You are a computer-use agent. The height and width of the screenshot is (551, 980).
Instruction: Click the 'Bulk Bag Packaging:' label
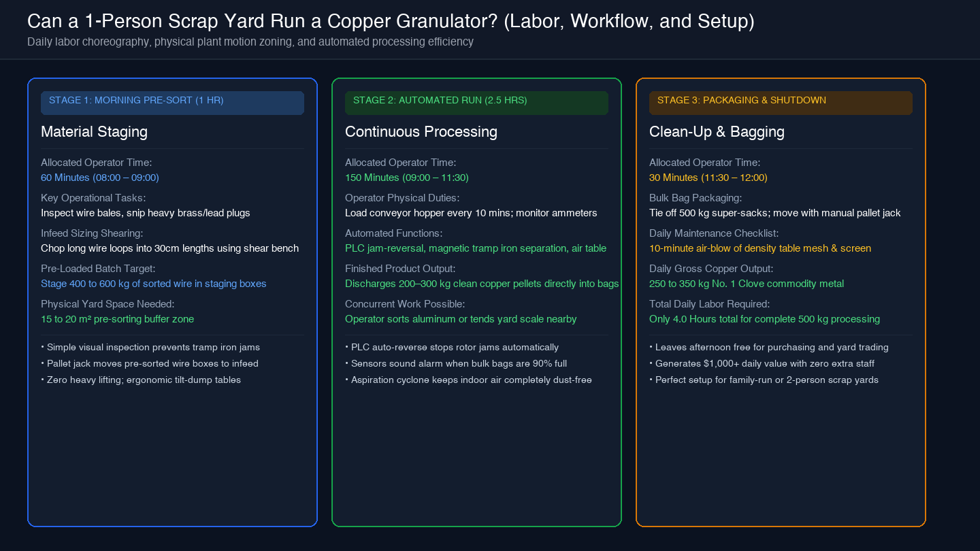(x=696, y=198)
